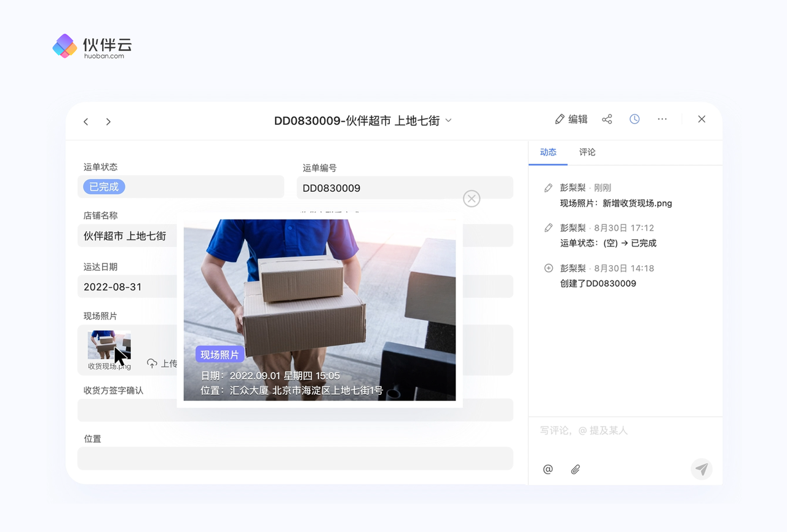Click the 伙伴云 logo
The image size is (787, 532).
tap(92, 46)
